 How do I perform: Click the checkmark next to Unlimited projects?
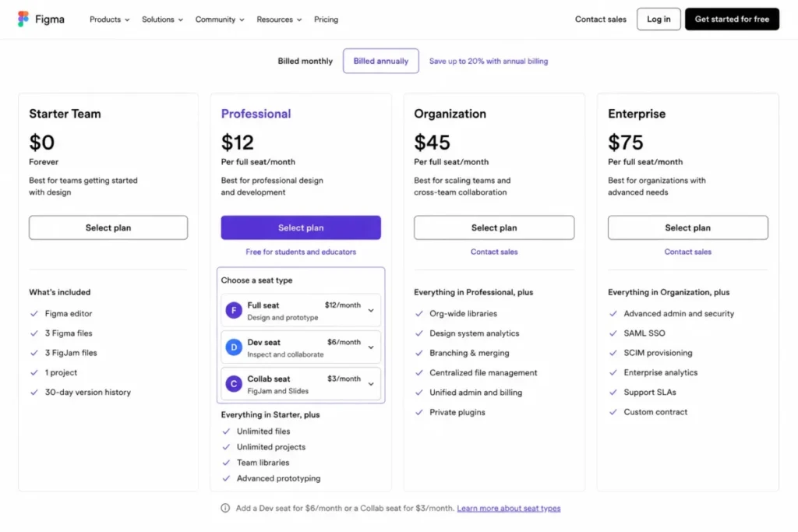pos(226,447)
